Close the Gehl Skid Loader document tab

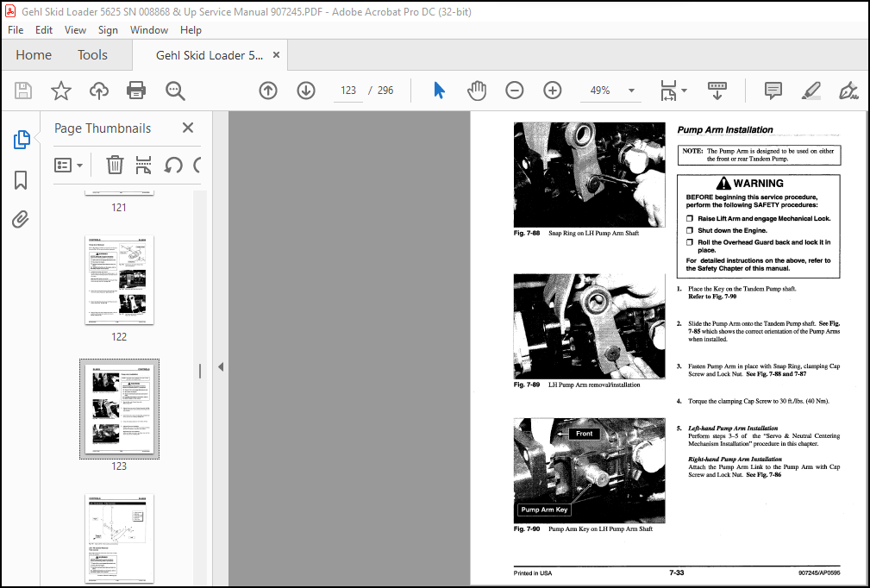coord(276,55)
